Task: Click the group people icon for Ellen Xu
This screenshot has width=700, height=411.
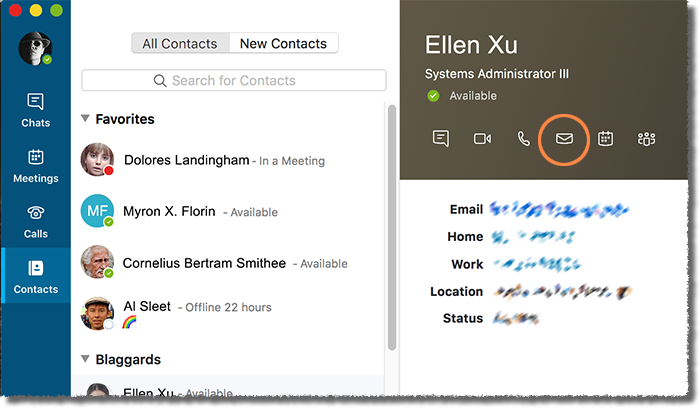Action: (646, 139)
